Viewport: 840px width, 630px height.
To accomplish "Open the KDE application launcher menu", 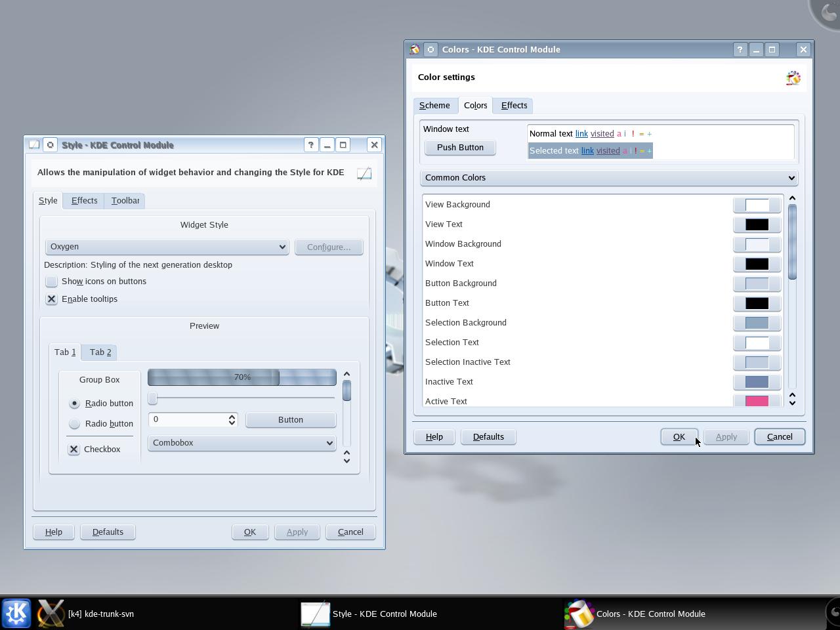I will 16,614.
